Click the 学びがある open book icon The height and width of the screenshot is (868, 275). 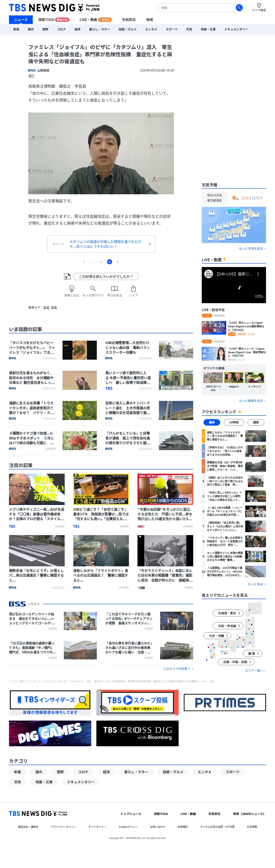pyautogui.click(x=115, y=288)
